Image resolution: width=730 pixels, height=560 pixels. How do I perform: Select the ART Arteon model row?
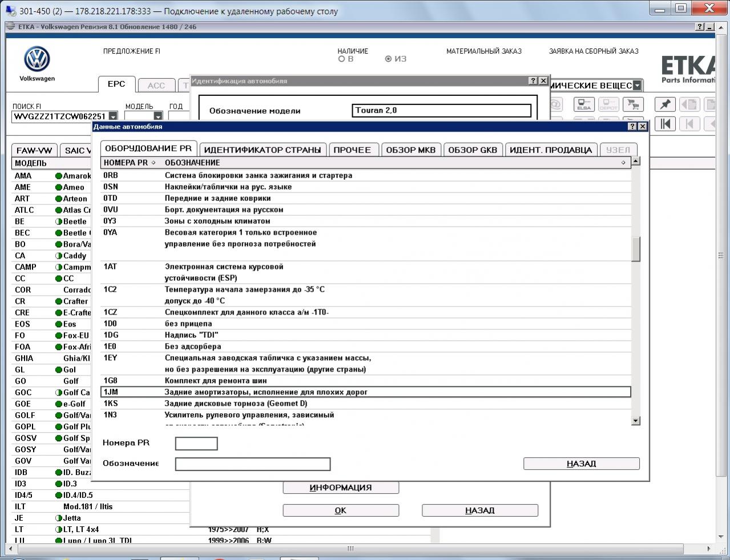coord(53,199)
